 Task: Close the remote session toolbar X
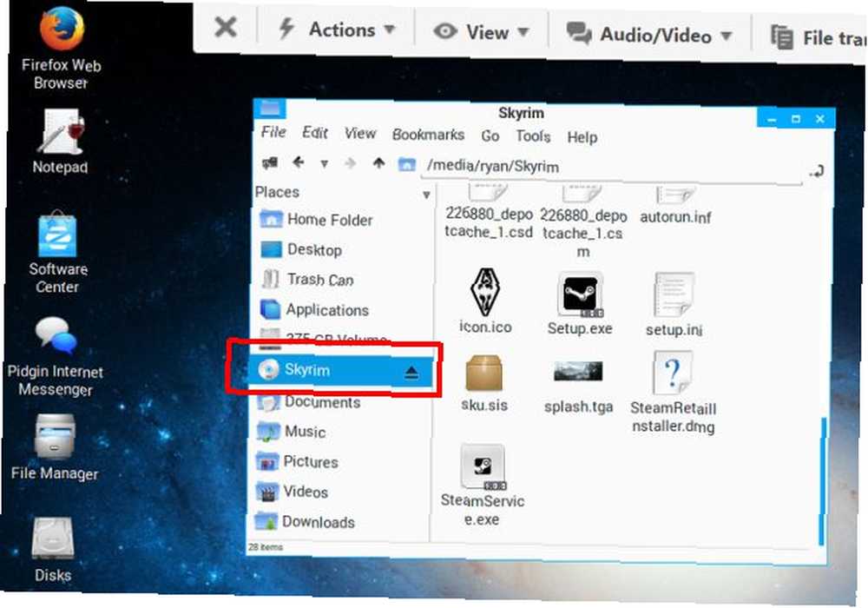(226, 27)
